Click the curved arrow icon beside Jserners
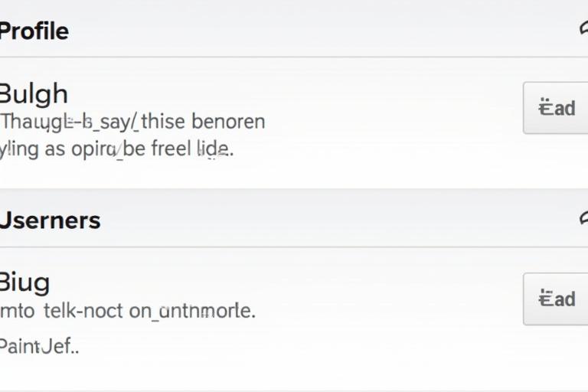 tap(584, 219)
